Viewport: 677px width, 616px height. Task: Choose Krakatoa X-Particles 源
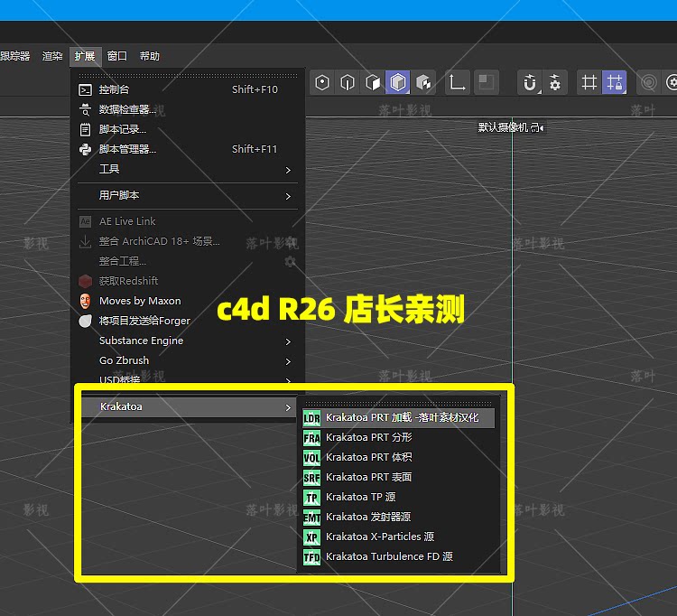(x=398, y=537)
